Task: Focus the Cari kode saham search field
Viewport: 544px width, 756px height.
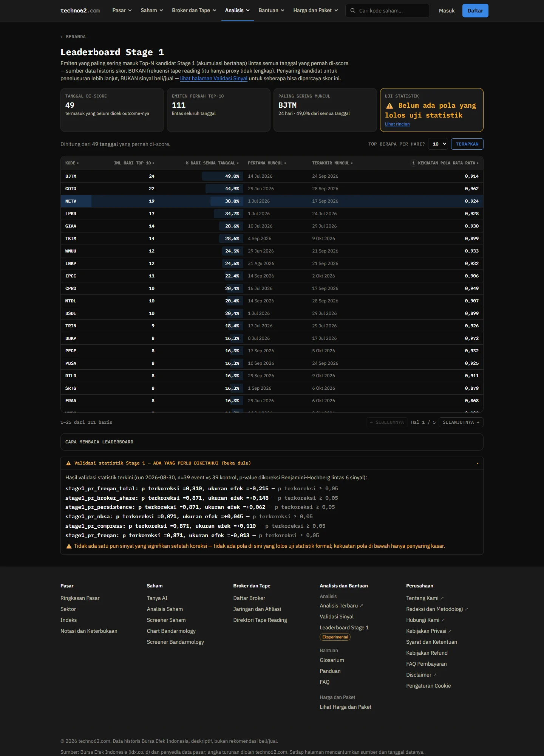Action: [387, 11]
